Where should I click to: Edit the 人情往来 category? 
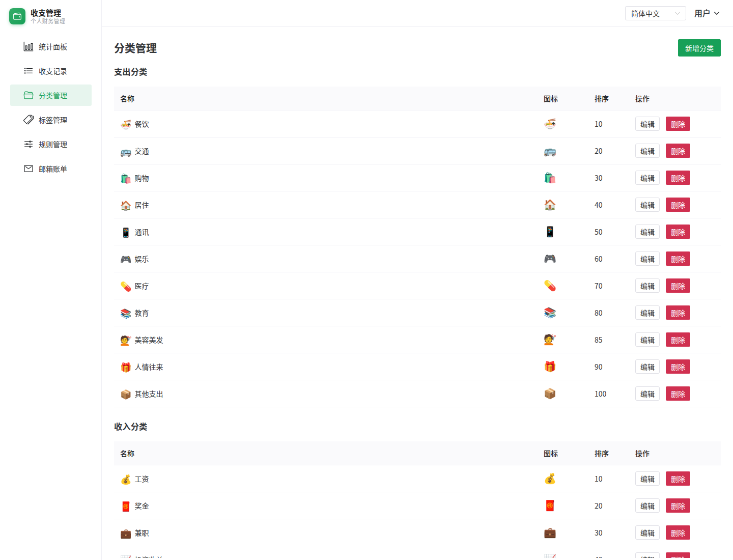pyautogui.click(x=647, y=367)
